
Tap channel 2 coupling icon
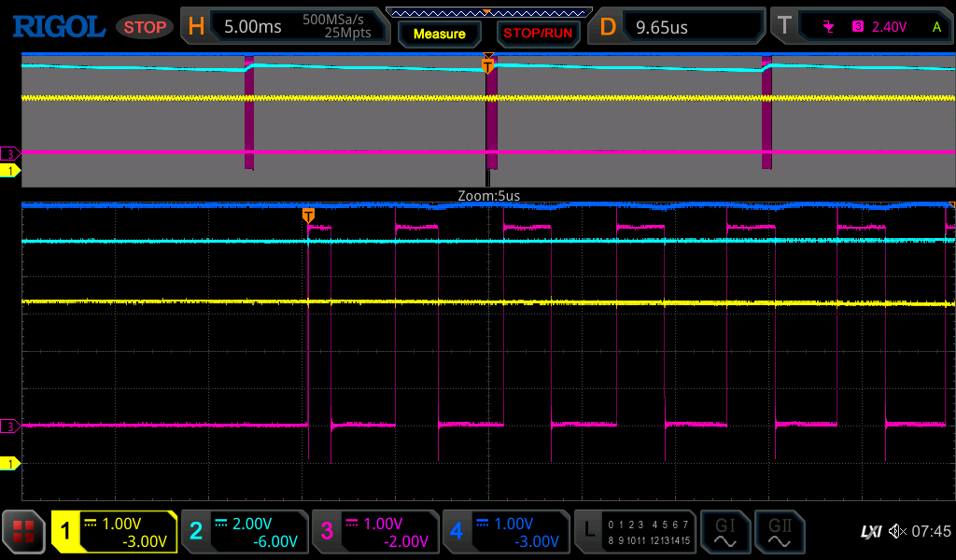coord(220,523)
